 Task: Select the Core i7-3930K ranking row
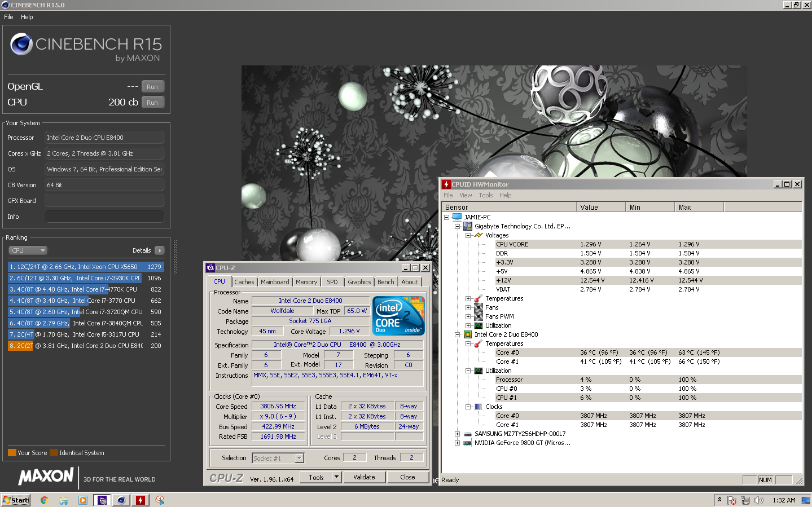pos(86,278)
